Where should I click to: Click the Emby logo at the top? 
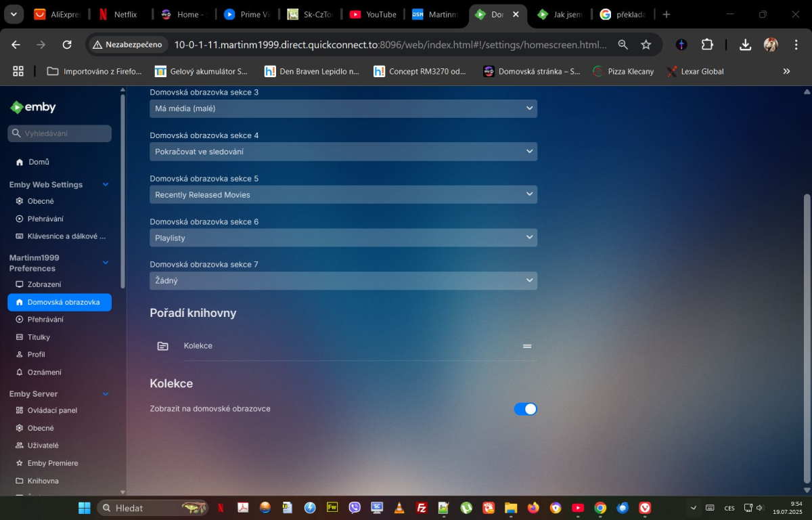[x=32, y=107]
